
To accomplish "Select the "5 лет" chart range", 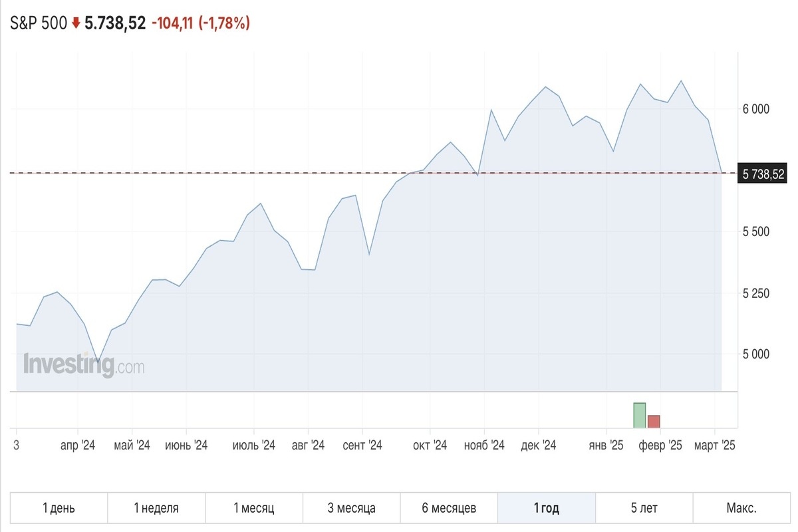I will coord(645,507).
